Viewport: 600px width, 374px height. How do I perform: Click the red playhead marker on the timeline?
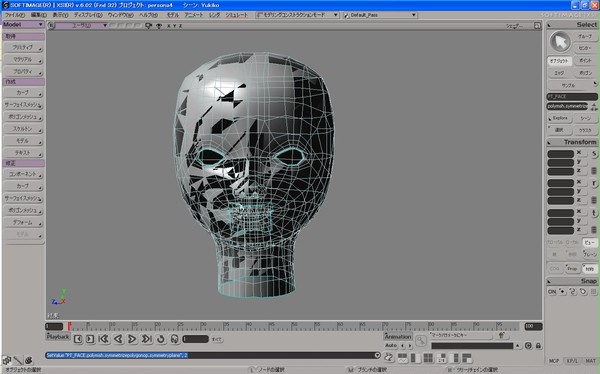(x=69, y=326)
